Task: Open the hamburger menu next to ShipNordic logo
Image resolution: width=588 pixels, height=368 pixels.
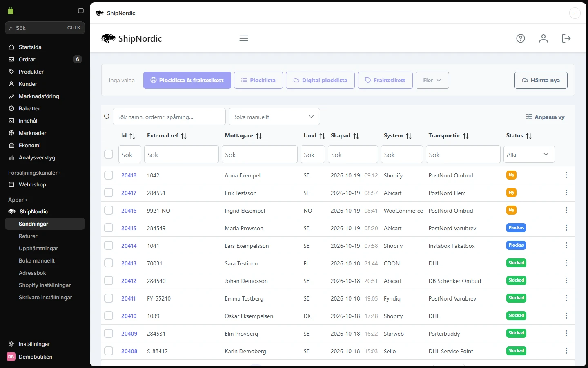Action: pos(244,38)
